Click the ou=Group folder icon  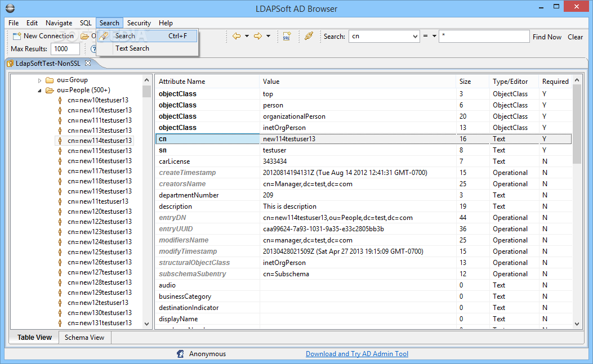tap(50, 80)
